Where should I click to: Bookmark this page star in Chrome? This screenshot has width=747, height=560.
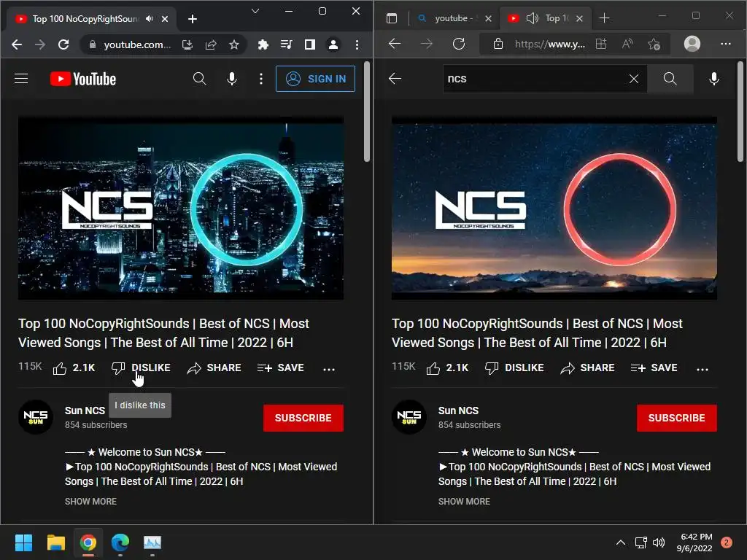[234, 44]
